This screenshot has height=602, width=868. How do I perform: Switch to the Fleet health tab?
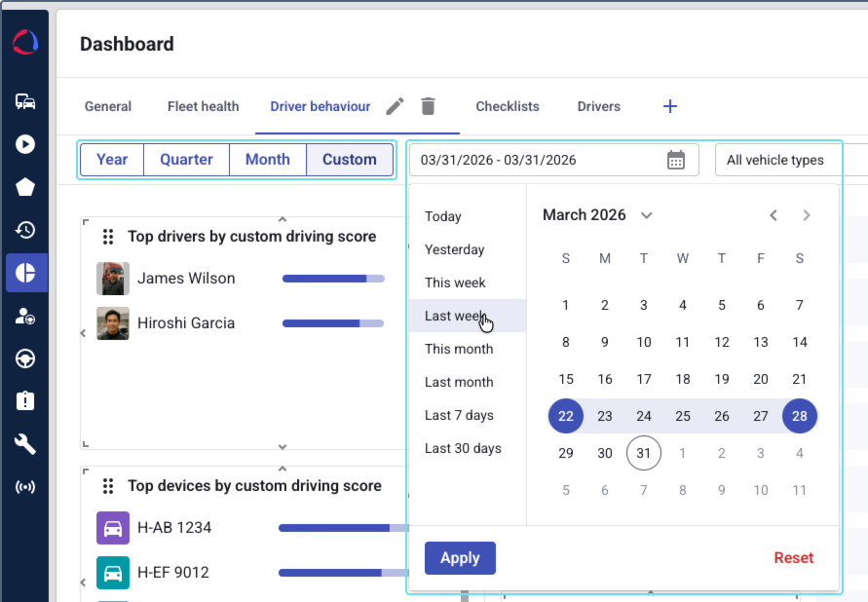coord(203,106)
